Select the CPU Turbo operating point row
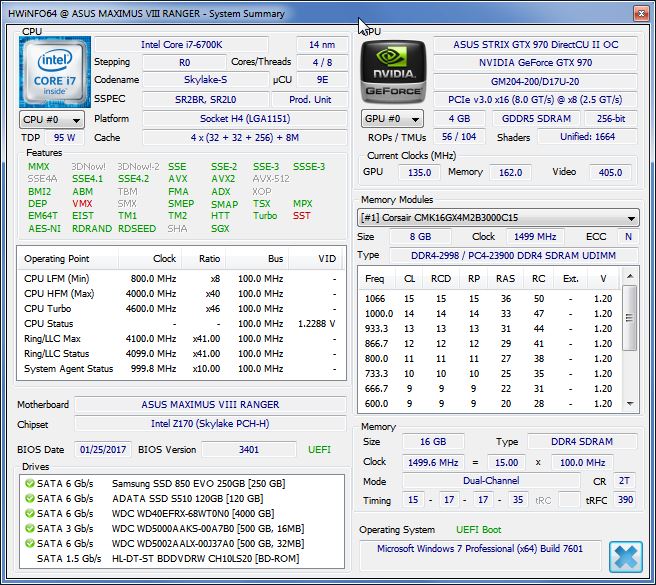 click(181, 309)
